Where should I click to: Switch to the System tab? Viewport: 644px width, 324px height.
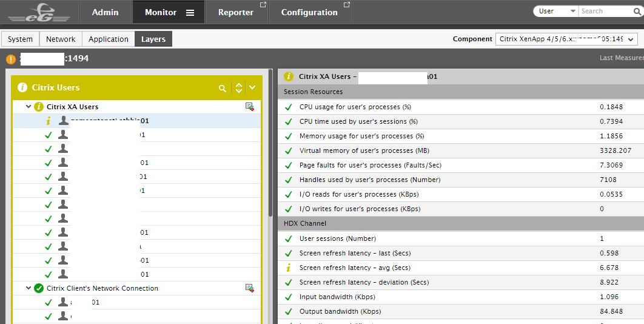[20, 39]
